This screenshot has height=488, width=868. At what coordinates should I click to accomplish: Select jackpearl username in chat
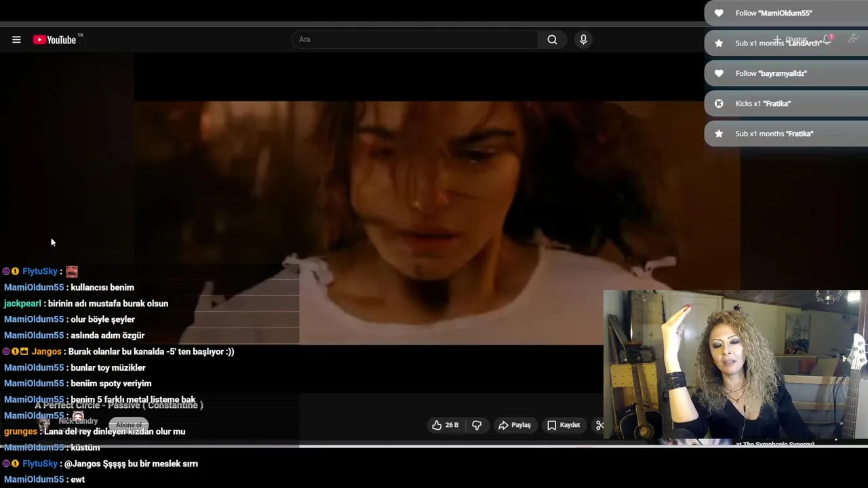[22, 304]
